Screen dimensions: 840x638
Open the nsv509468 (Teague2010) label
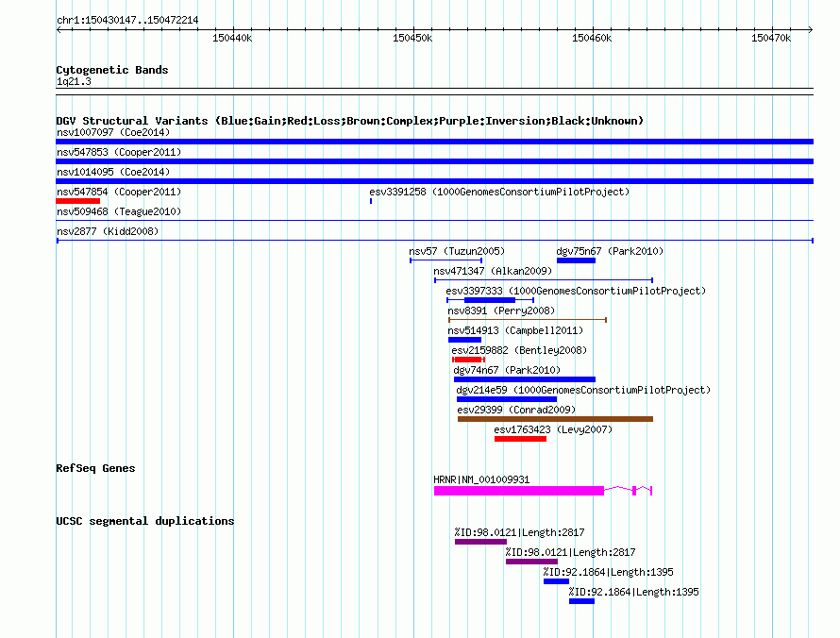coord(119,211)
